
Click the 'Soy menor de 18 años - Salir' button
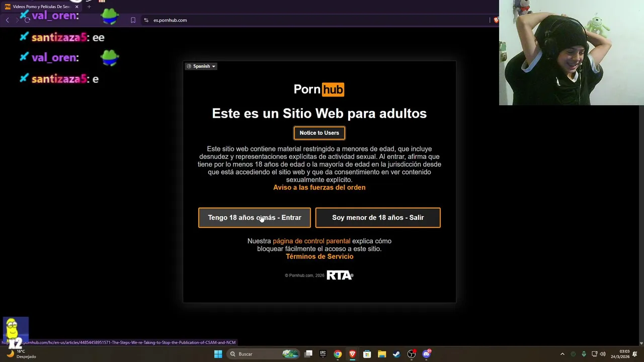coord(378,218)
